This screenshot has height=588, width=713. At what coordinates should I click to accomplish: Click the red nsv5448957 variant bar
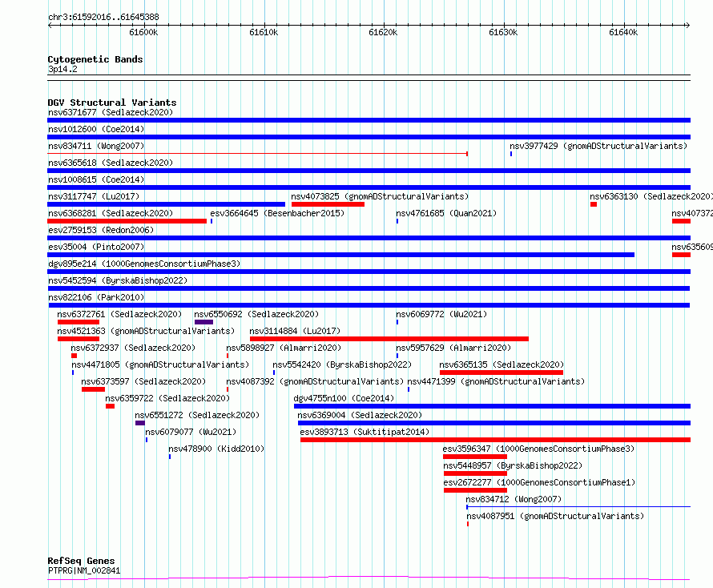point(475,474)
